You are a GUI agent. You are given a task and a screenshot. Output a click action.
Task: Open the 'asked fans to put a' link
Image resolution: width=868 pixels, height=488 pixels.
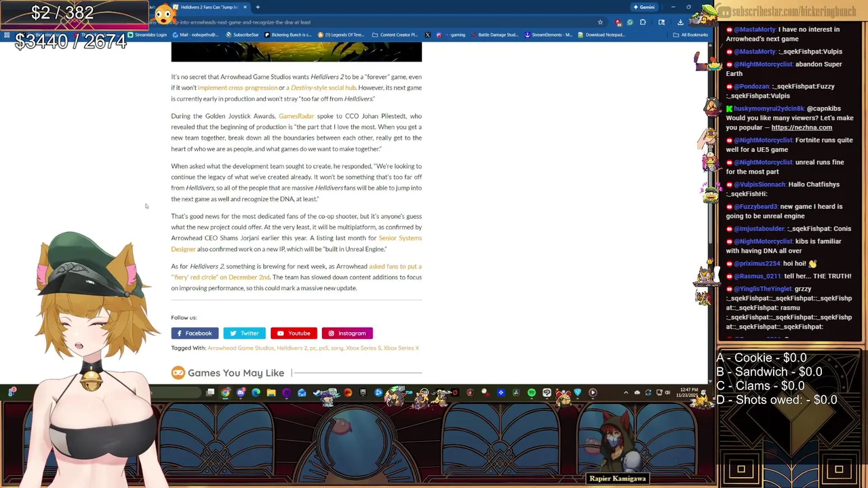[x=395, y=266]
